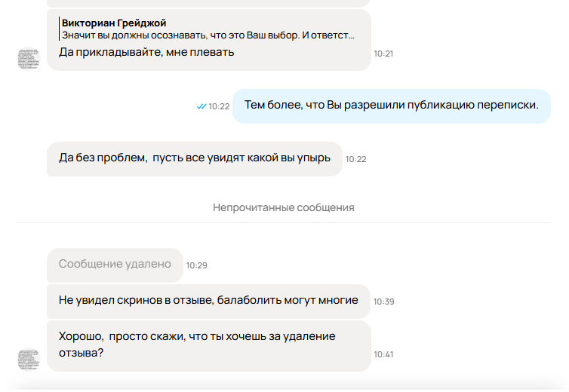
Task: Click the 10:22 timestamp beside the read checkmarks
Action: pos(219,106)
